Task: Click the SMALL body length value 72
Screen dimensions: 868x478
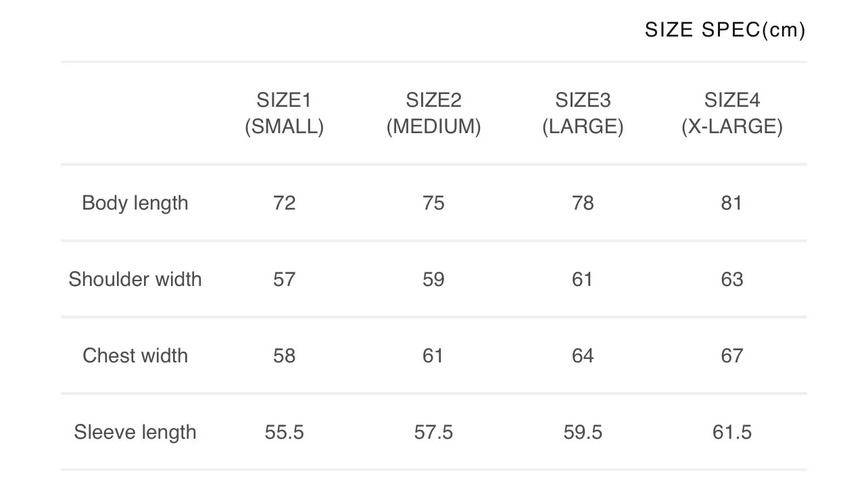Action: click(284, 203)
